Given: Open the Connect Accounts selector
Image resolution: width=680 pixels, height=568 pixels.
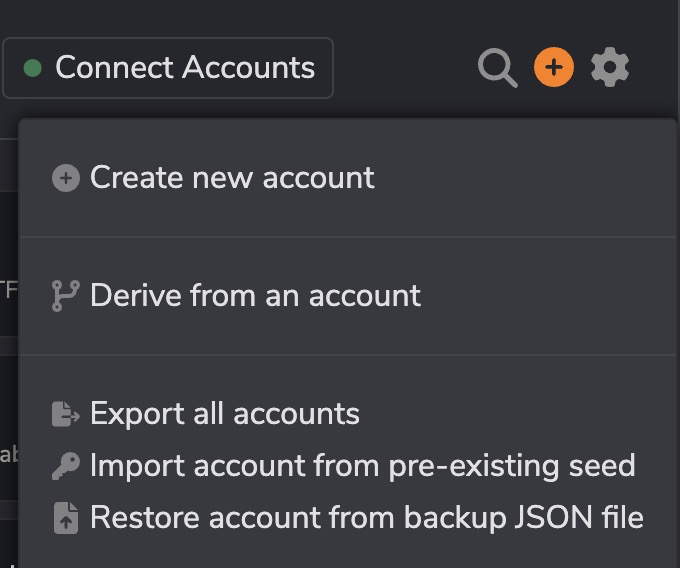Looking at the screenshot, I should pyautogui.click(x=168, y=68).
